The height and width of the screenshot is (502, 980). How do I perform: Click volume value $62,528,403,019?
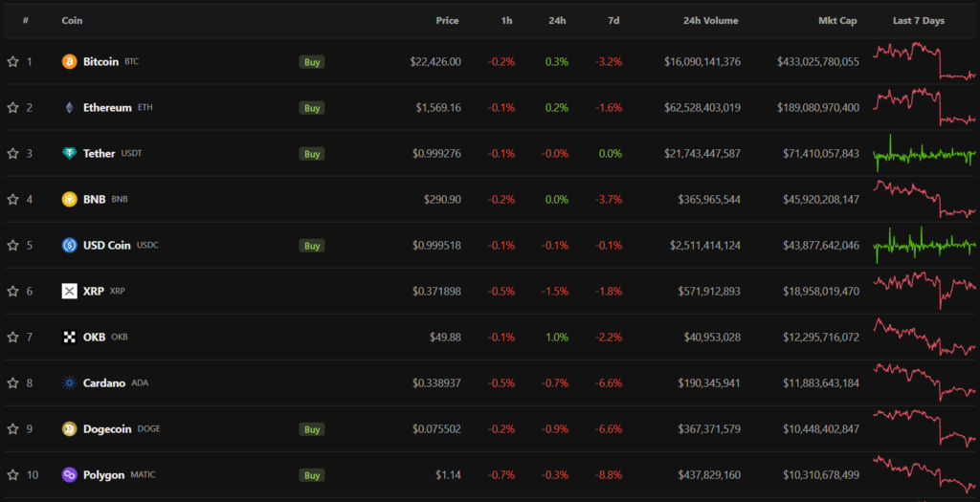[x=702, y=107]
